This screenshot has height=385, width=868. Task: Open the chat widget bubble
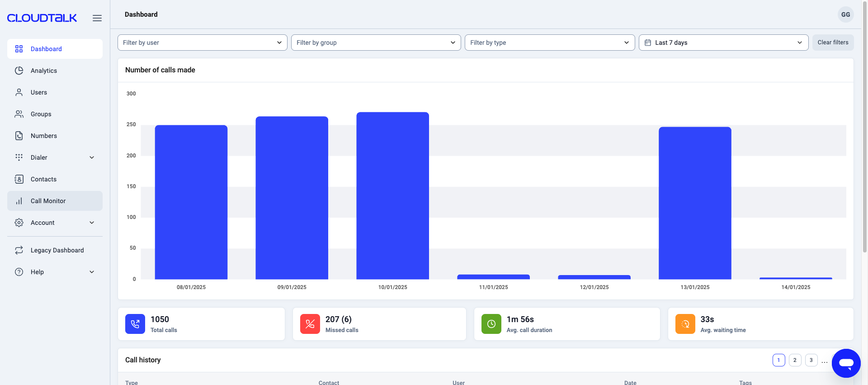tap(846, 363)
